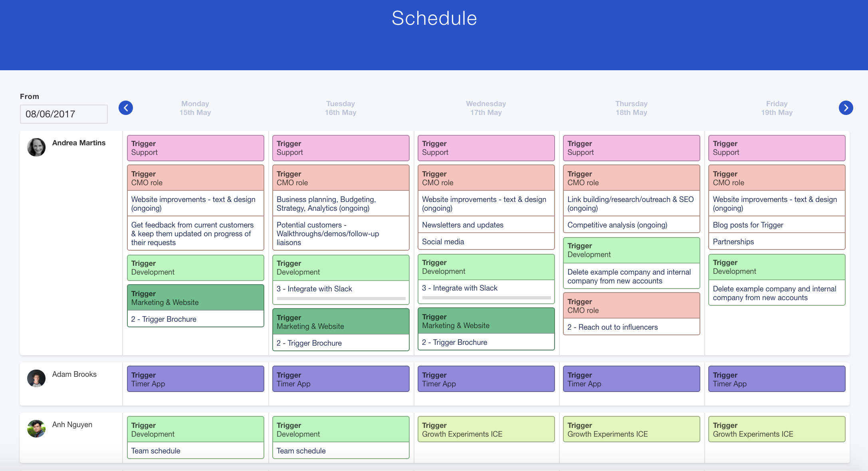Viewport: 868px width, 471px height.
Task: Navigate to the previous week
Action: point(126,108)
